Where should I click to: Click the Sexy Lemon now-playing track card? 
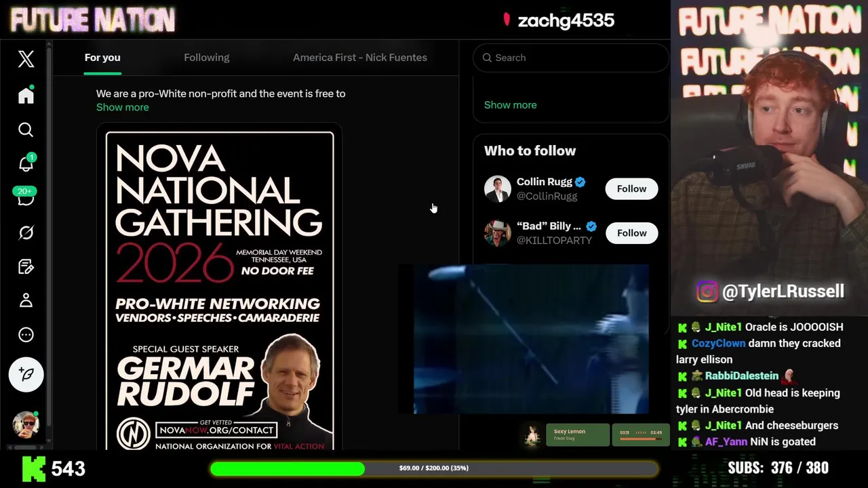click(578, 434)
